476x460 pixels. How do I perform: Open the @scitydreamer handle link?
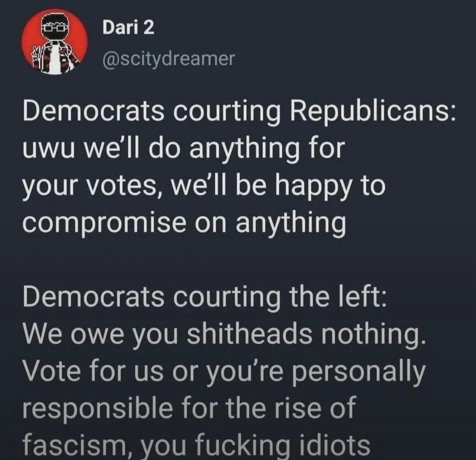(x=169, y=59)
